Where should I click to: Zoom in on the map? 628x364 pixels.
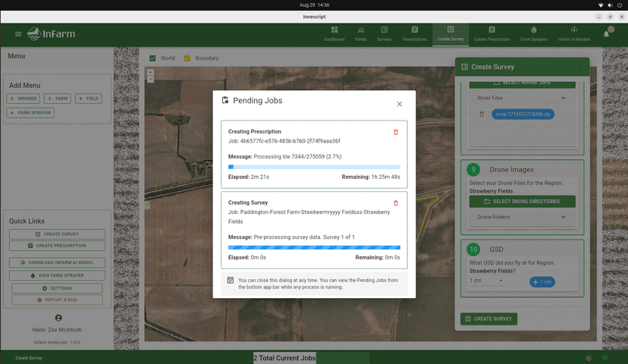click(150, 73)
